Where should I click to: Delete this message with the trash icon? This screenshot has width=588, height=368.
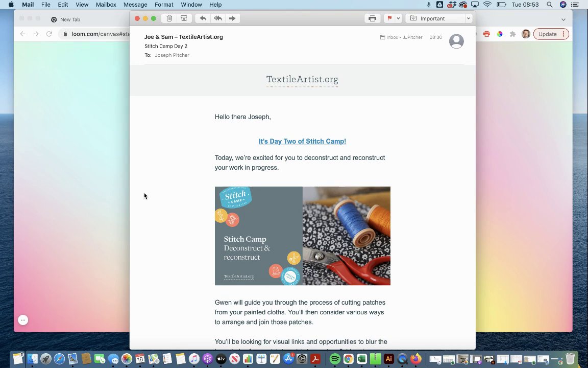click(169, 18)
